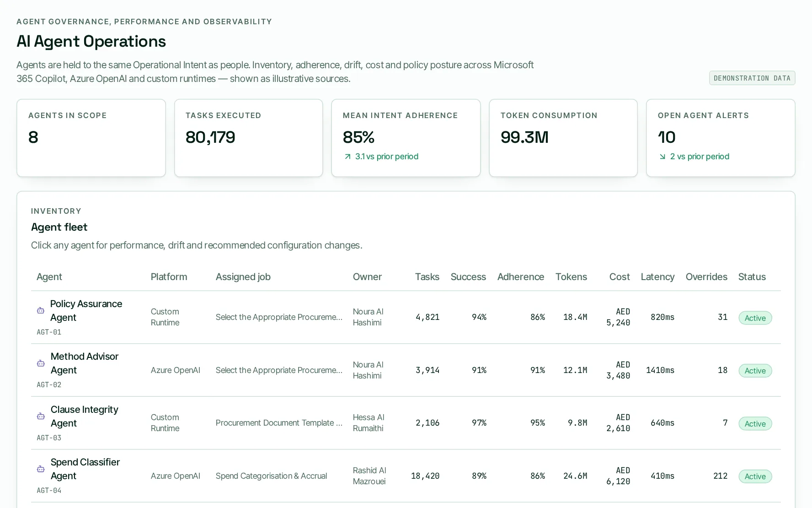Click the AGT-01 identifier text

click(49, 332)
